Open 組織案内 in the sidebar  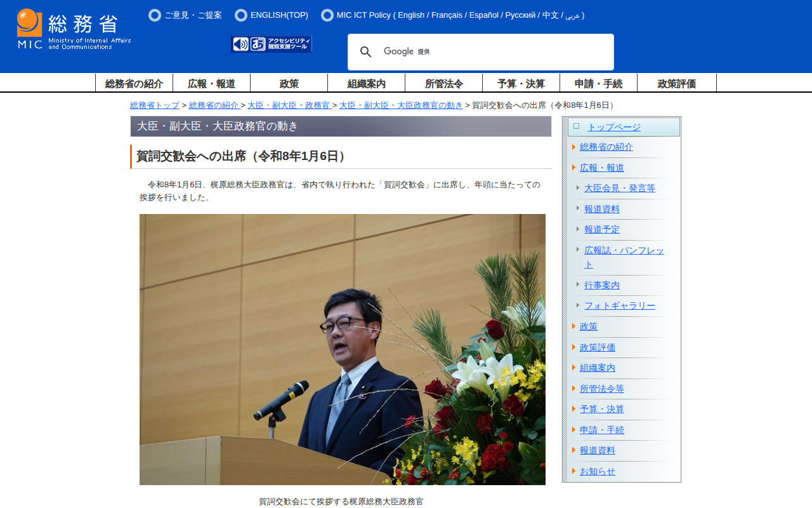tap(597, 368)
